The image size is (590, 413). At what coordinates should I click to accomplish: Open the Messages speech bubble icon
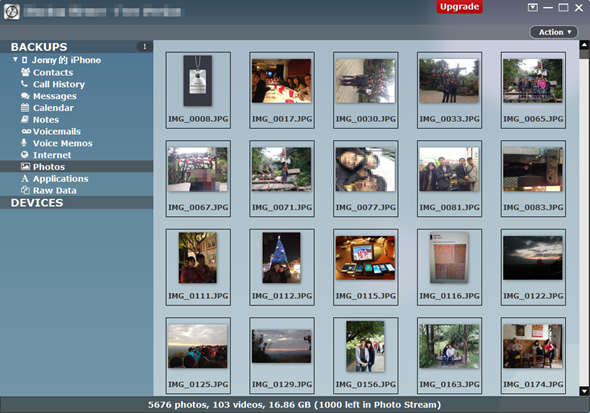(25, 96)
